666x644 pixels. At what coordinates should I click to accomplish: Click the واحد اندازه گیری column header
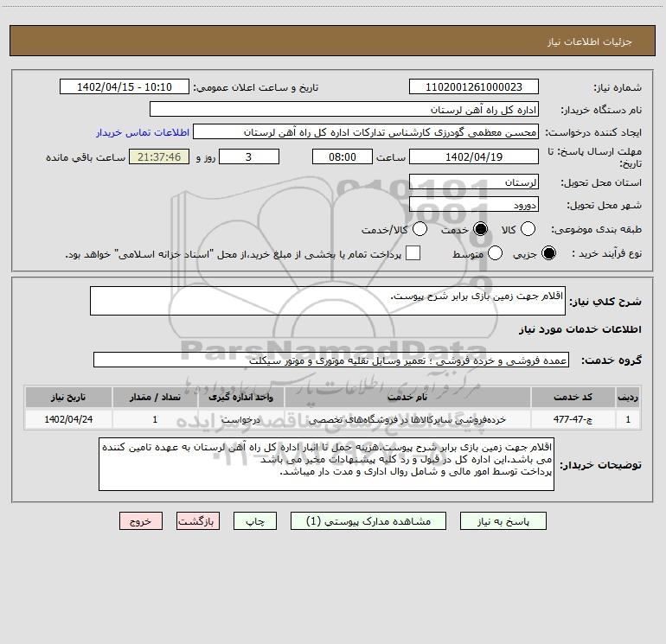click(x=240, y=397)
